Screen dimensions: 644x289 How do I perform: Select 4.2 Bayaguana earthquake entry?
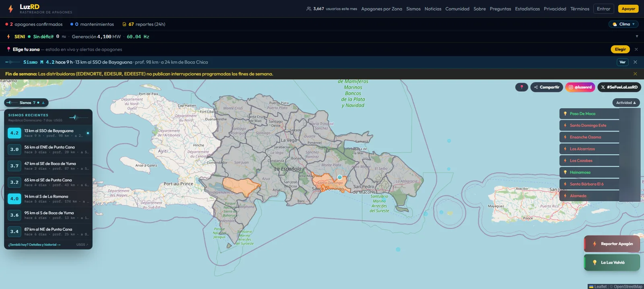48,133
